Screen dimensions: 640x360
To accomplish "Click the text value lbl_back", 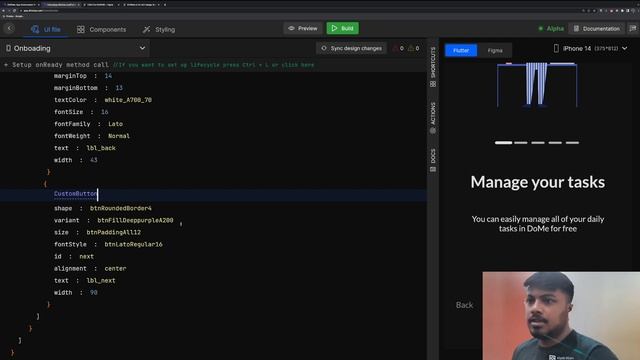I will point(101,148).
